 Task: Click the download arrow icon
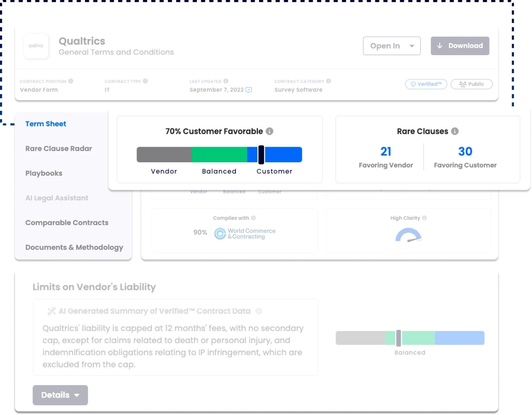click(440, 46)
